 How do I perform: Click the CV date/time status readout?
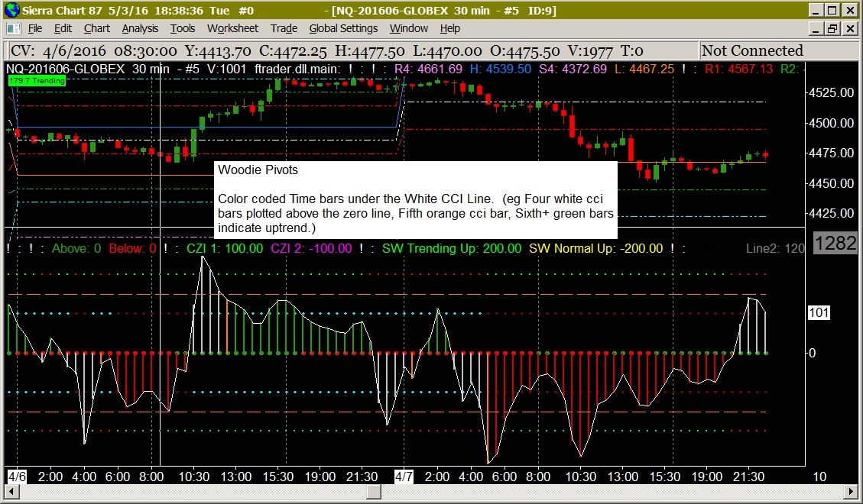93,51
